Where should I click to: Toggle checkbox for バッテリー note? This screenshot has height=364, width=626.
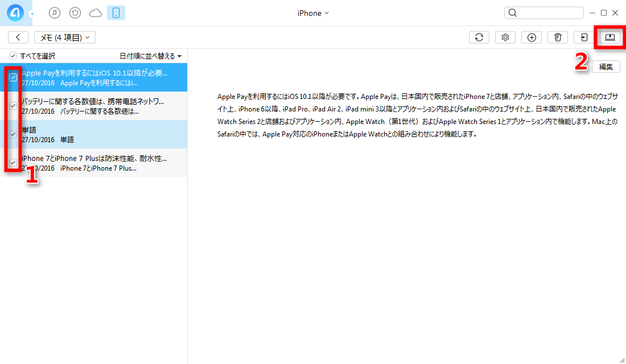pyautogui.click(x=13, y=106)
